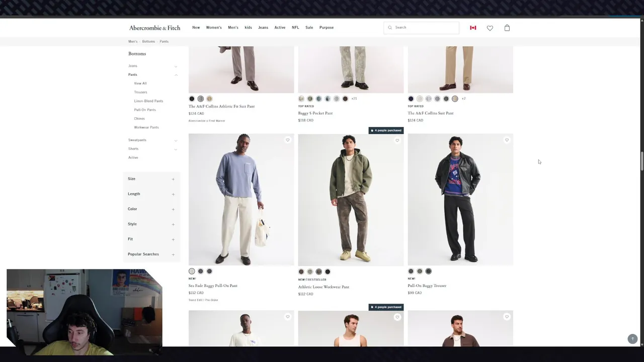Click into the Search field
This screenshot has width=644, height=362.
coord(421,28)
